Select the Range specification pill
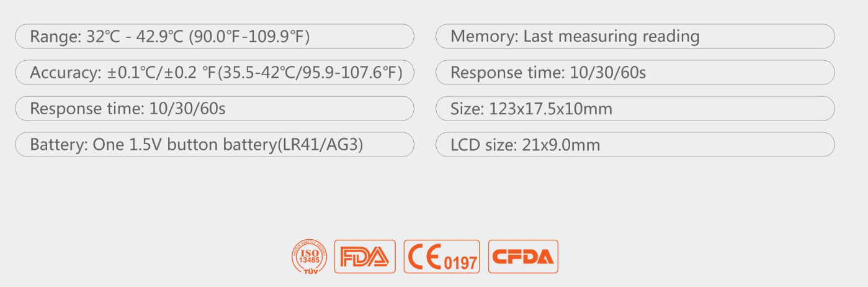The width and height of the screenshot is (868, 287). click(214, 37)
